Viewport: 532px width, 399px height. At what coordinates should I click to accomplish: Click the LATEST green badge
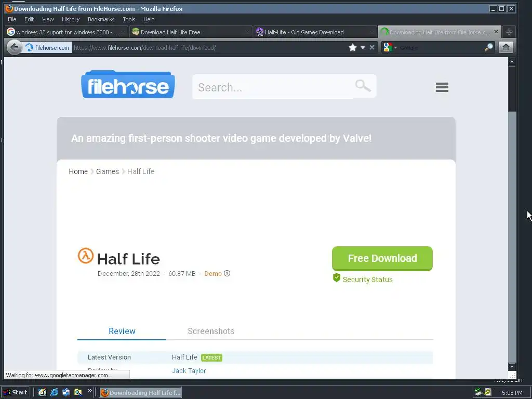coord(212,357)
